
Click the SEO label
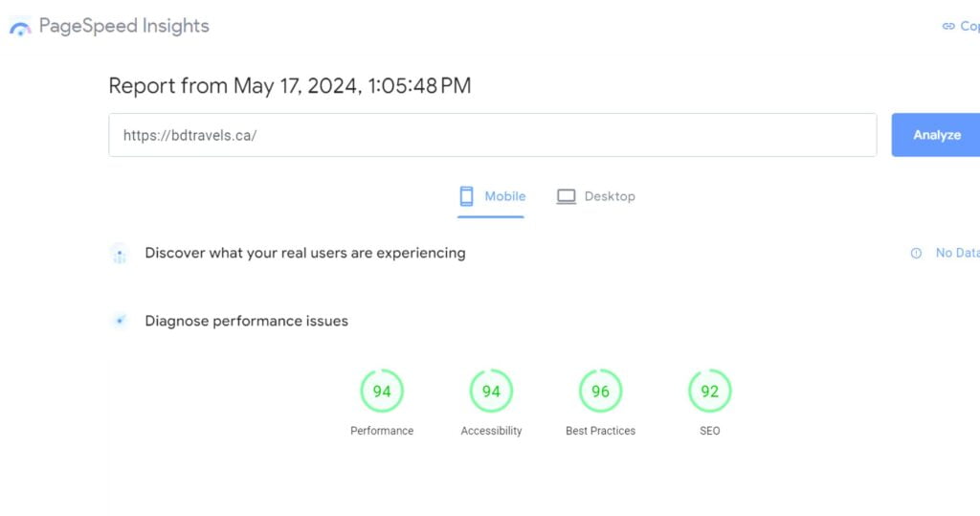[710, 431]
